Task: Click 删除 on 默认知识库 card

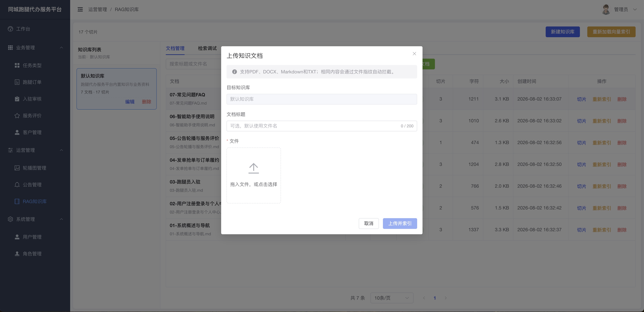Action: coord(146,102)
